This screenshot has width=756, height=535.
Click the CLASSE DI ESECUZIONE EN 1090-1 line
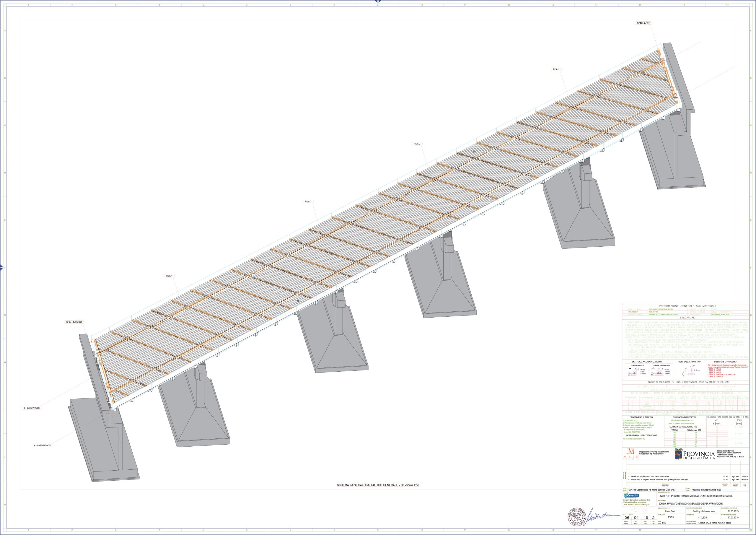pyautogui.click(x=689, y=382)
